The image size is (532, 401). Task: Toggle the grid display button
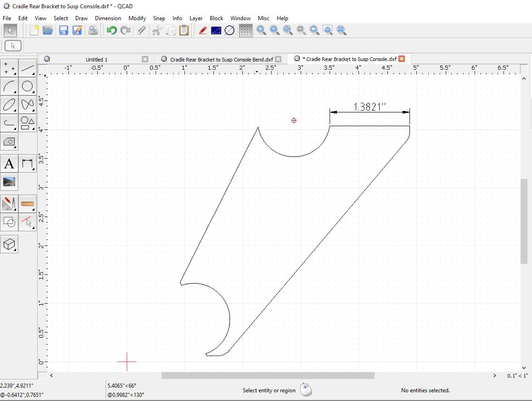[246, 31]
